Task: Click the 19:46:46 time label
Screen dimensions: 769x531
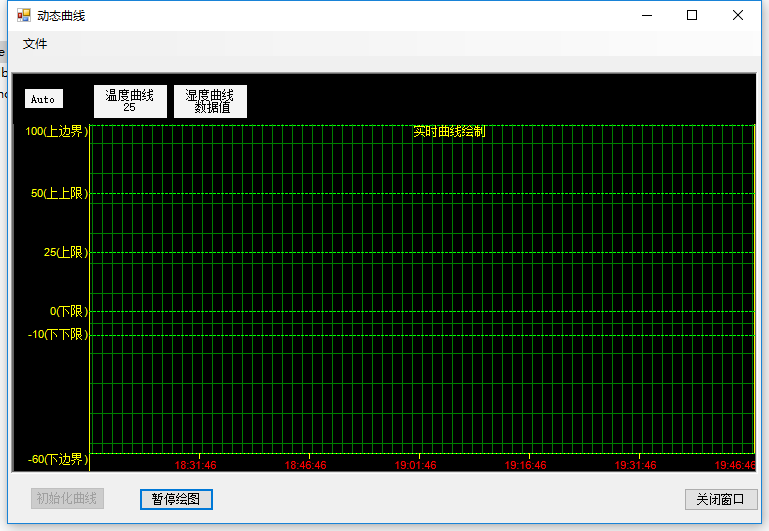Action: (x=735, y=465)
